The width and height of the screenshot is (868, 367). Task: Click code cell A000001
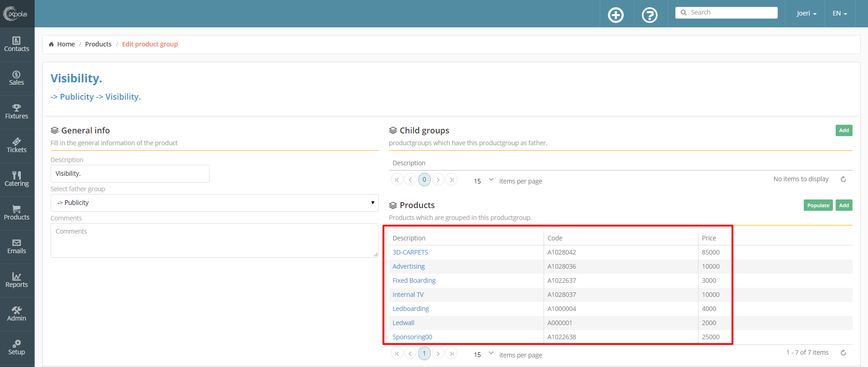point(560,323)
